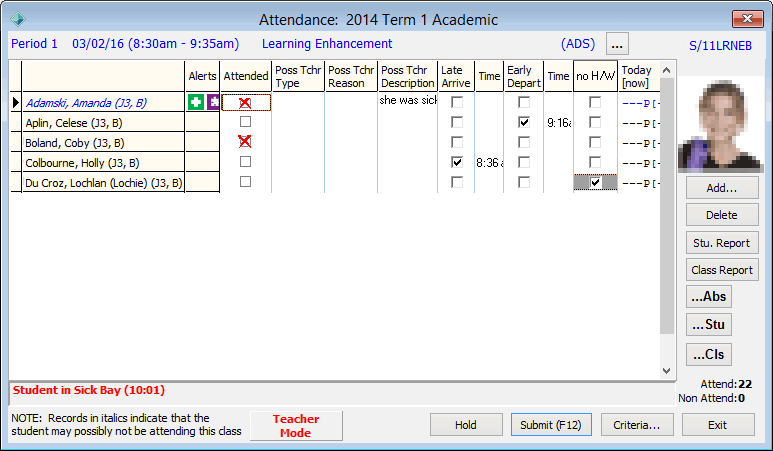Select the Poss Tchr Type column header
Image resolution: width=773 pixels, height=451 pixels.
(298, 76)
